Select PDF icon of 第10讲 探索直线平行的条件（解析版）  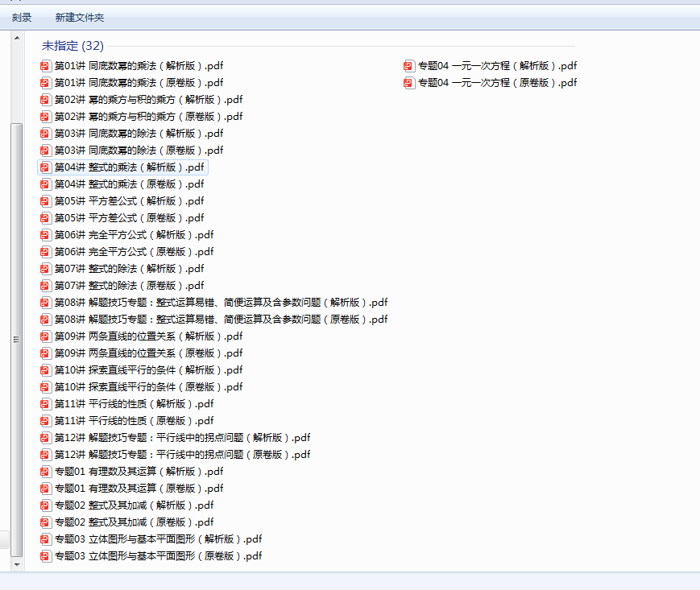[x=46, y=370]
